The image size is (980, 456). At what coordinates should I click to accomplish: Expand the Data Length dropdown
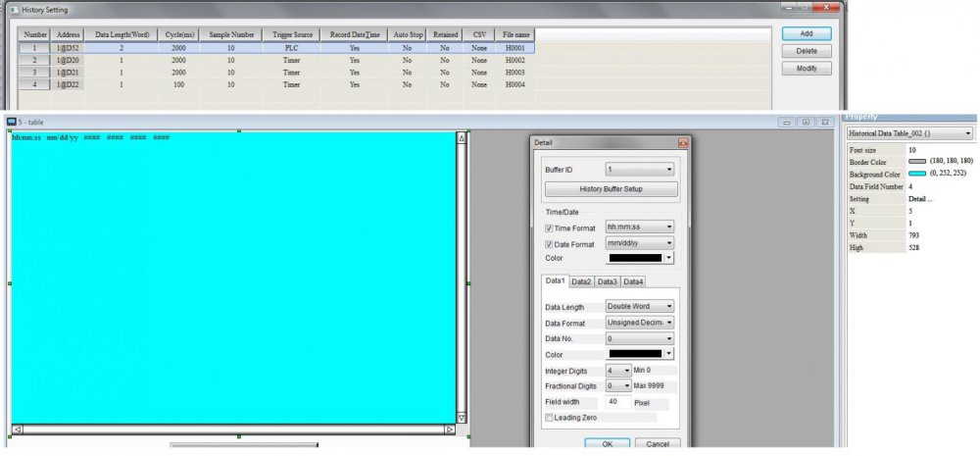point(640,307)
